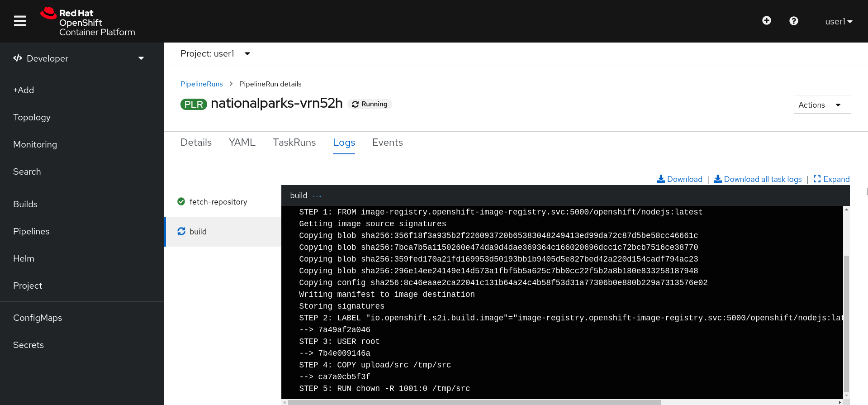Open the user1 account dropdown
The height and width of the screenshot is (405, 868).
(x=839, y=21)
